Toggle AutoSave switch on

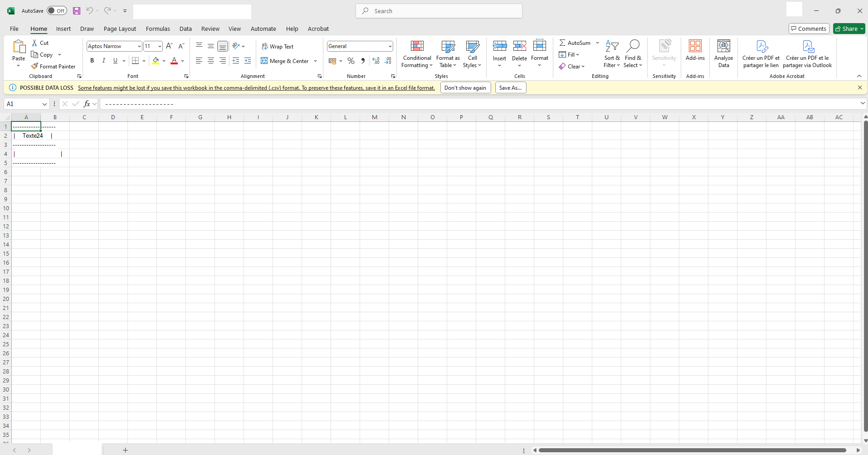point(57,10)
